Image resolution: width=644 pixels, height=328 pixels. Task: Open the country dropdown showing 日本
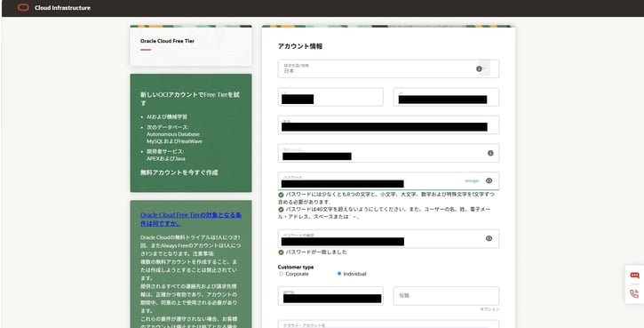point(388,68)
